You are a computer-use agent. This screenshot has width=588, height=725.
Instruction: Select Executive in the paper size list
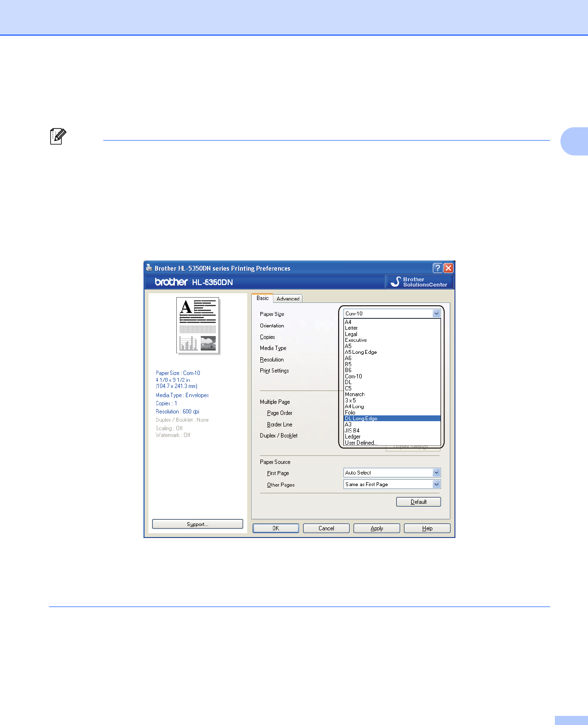point(392,340)
